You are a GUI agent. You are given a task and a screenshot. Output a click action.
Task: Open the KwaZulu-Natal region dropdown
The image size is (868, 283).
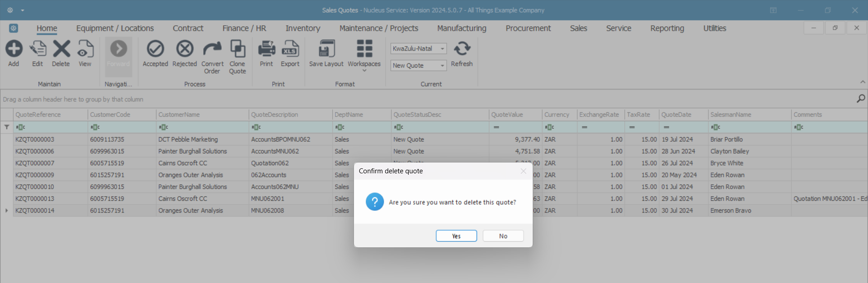[442, 49]
